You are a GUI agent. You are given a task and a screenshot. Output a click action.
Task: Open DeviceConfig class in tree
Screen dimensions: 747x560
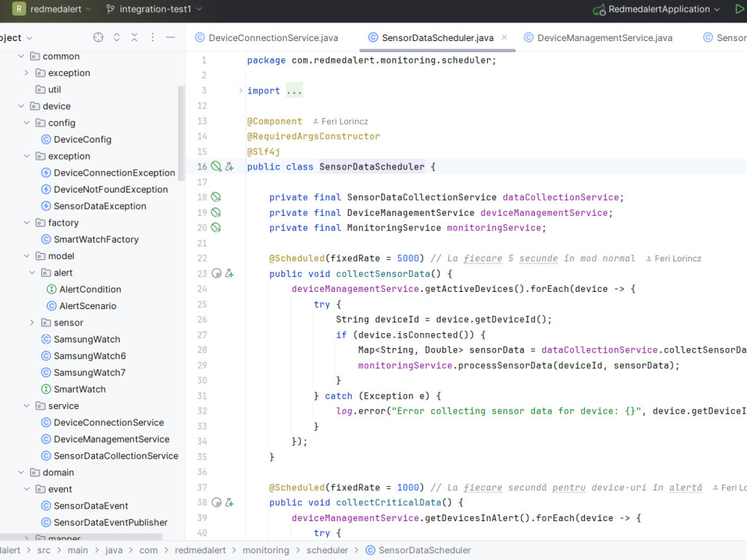(x=76, y=140)
